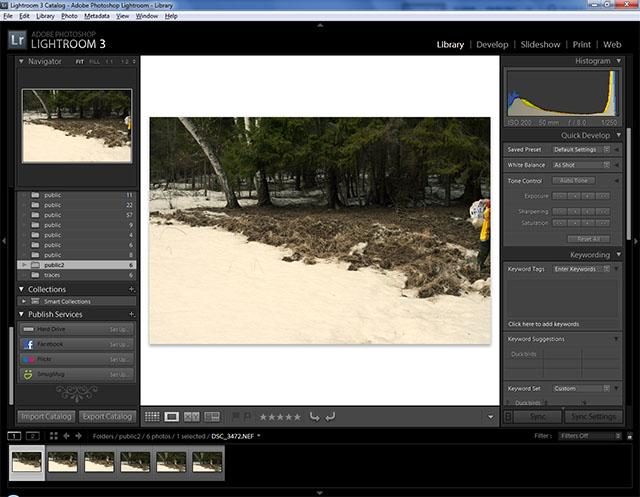640x497 pixels.
Task: Click Auto Tone button
Action: (573, 180)
